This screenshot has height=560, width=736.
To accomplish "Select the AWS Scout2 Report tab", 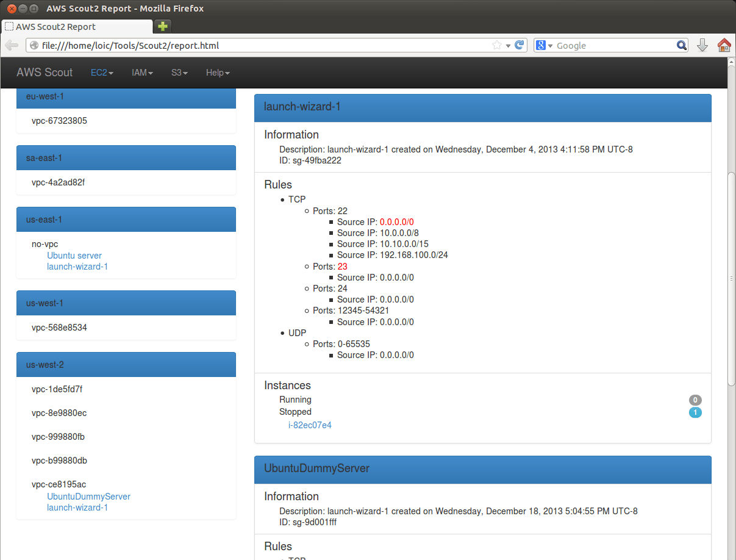I will pos(77,27).
